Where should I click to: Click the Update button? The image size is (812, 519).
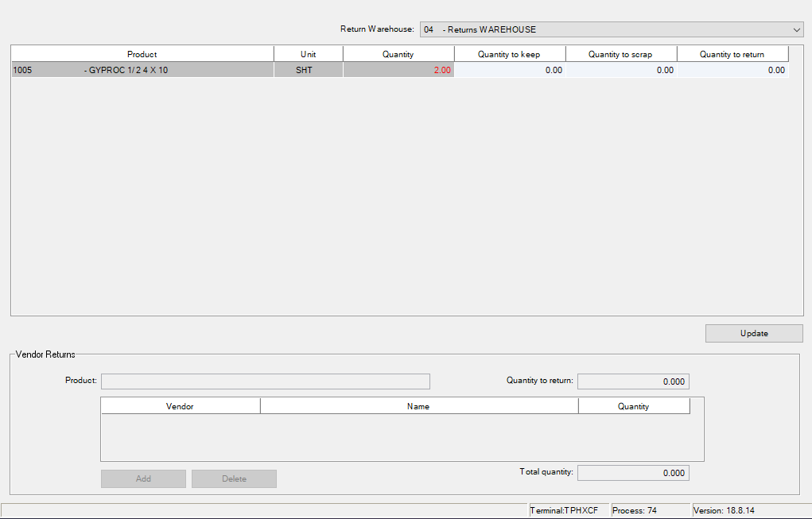tap(753, 334)
